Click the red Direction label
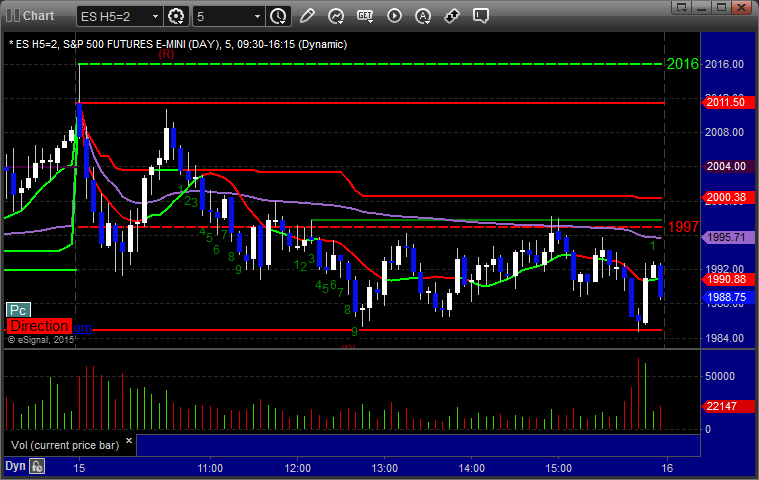This screenshot has height=480, width=759. [40, 326]
